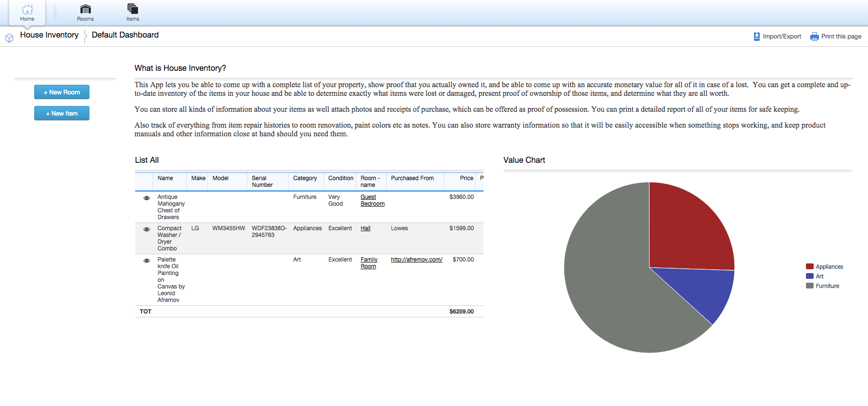The image size is (868, 406).
Task: Click the gray Furniture legend swatch
Action: [x=810, y=286]
